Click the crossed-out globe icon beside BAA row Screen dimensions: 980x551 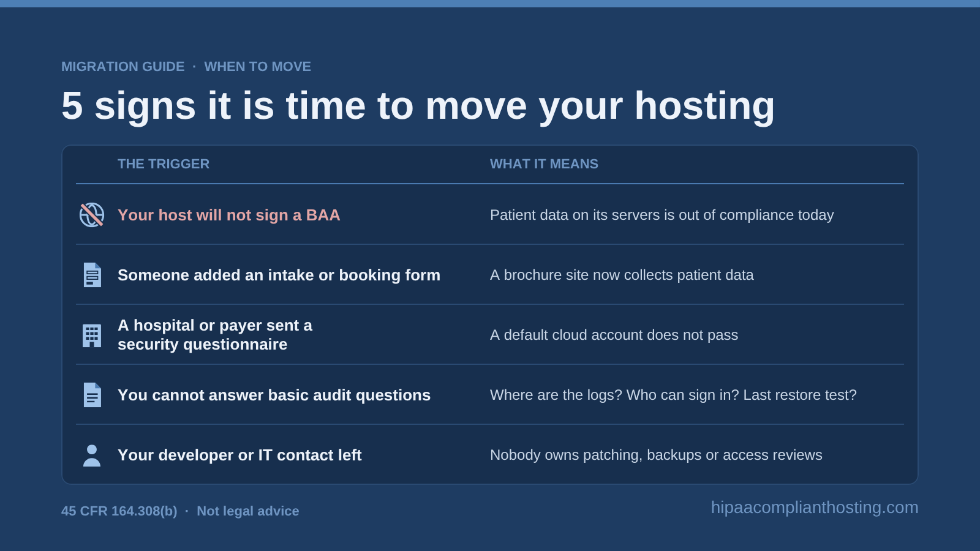[x=92, y=215]
